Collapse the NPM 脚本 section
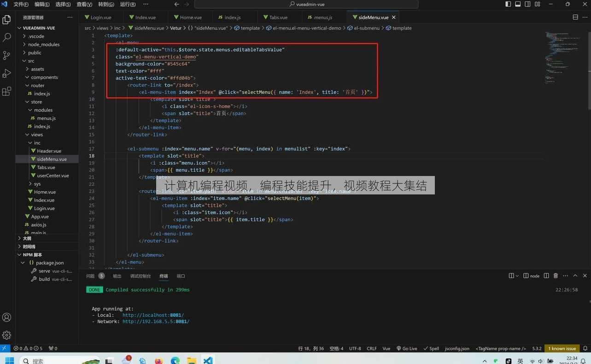The image size is (591, 364). coord(32,255)
